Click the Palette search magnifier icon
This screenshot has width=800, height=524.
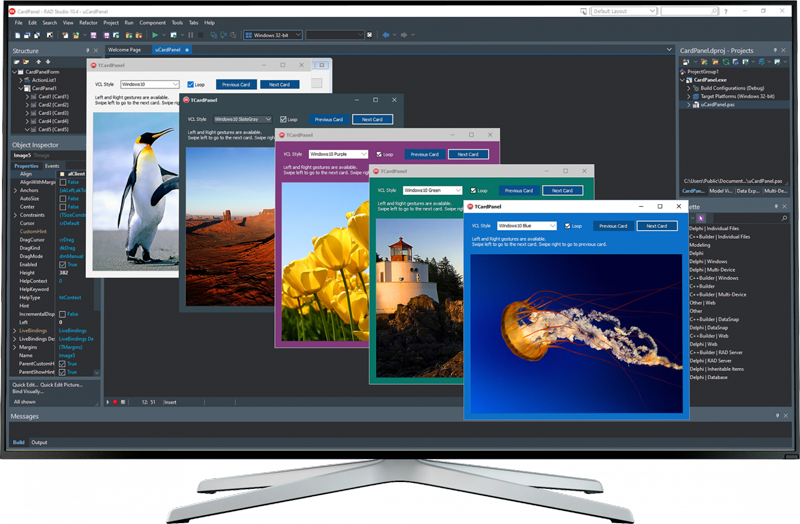coord(784,218)
